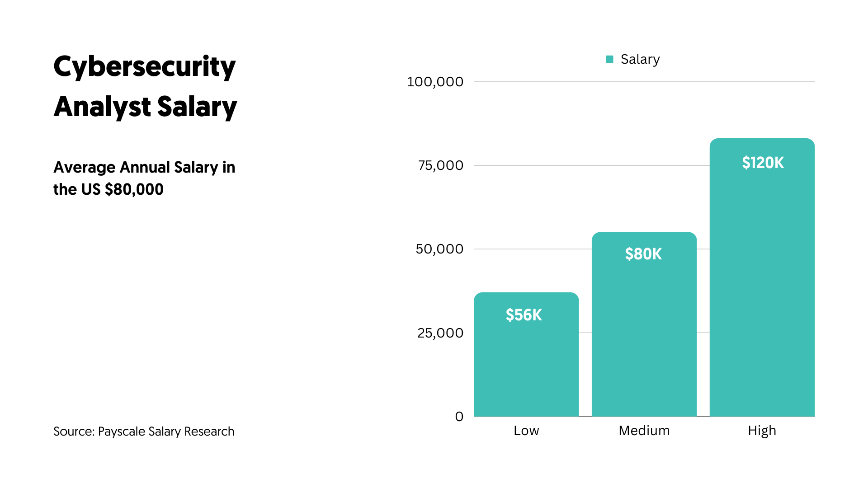Click the teal Salary legend swatch
The image size is (868, 488).
(x=609, y=59)
